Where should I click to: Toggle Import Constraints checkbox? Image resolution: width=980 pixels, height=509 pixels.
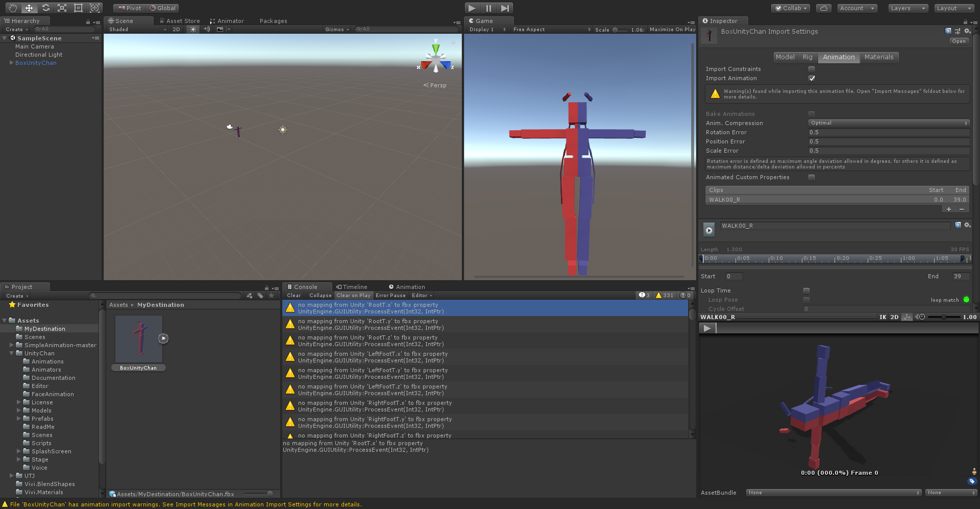812,69
